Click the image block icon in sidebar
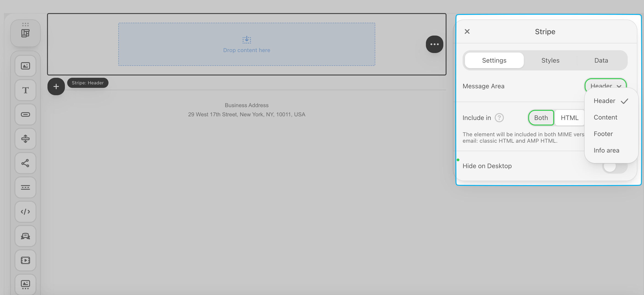This screenshot has width=644, height=295. pyautogui.click(x=25, y=66)
